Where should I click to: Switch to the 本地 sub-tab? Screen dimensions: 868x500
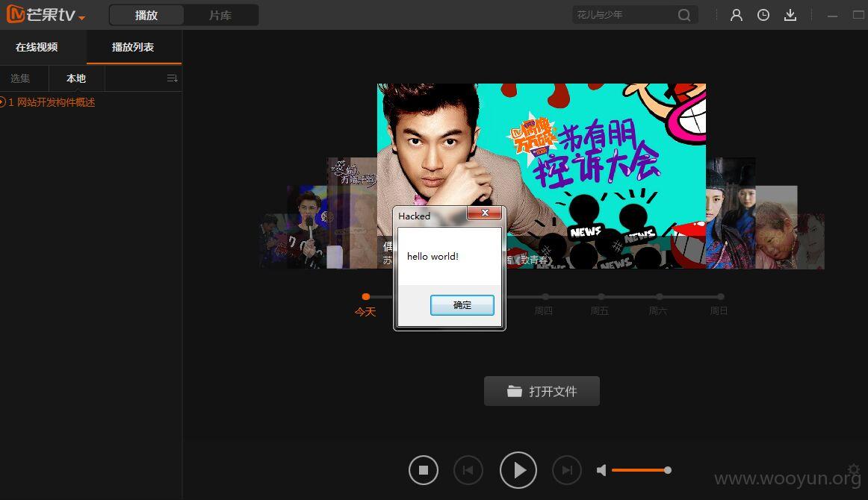76,78
